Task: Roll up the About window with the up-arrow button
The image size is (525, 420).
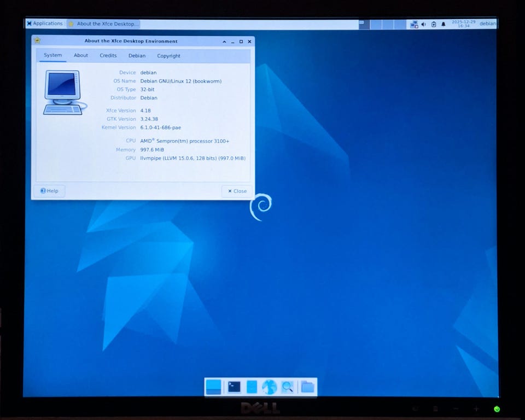Action: [x=224, y=42]
